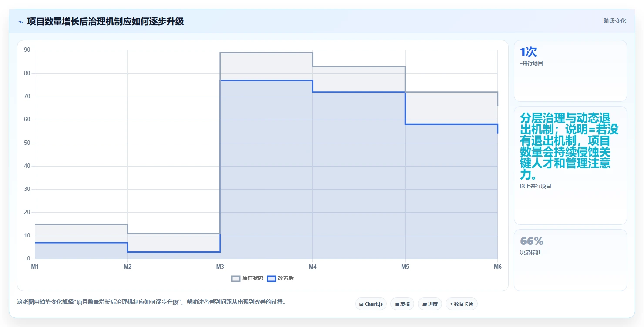Toggle the 原有状态 legend item
This screenshot has height=327, width=644.
(247, 278)
